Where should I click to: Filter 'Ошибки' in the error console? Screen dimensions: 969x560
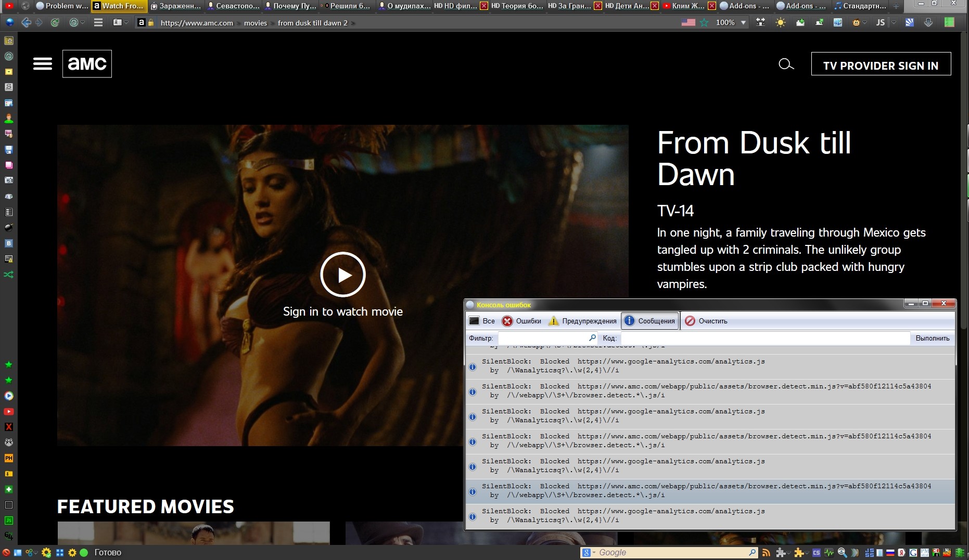tap(521, 321)
